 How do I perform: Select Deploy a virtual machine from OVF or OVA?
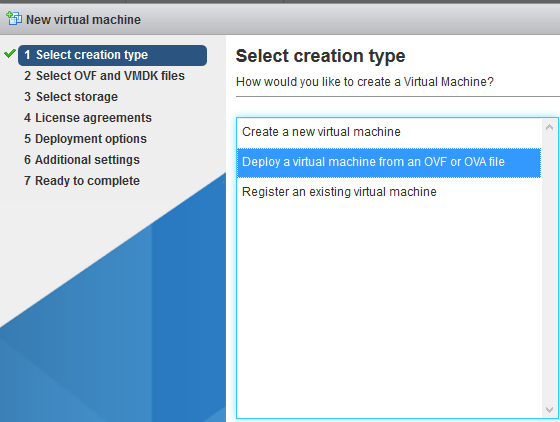point(389,162)
